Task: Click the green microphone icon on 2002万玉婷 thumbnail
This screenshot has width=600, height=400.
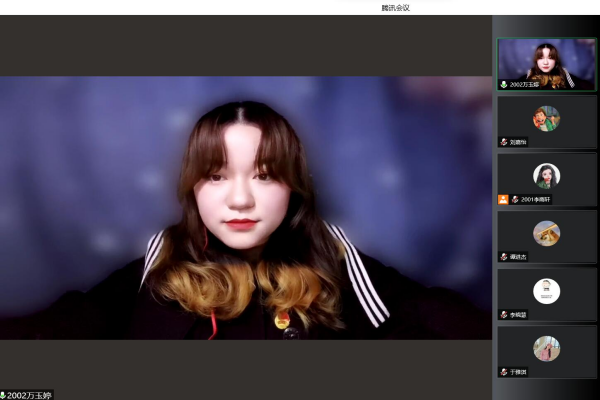Action: [504, 85]
